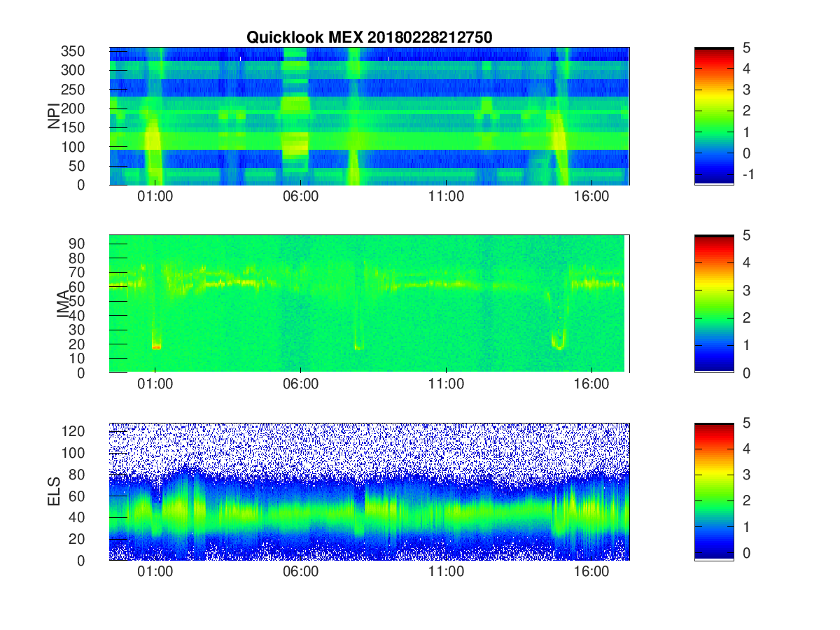Click the 16:00 time label under ELS panel

pos(591,572)
